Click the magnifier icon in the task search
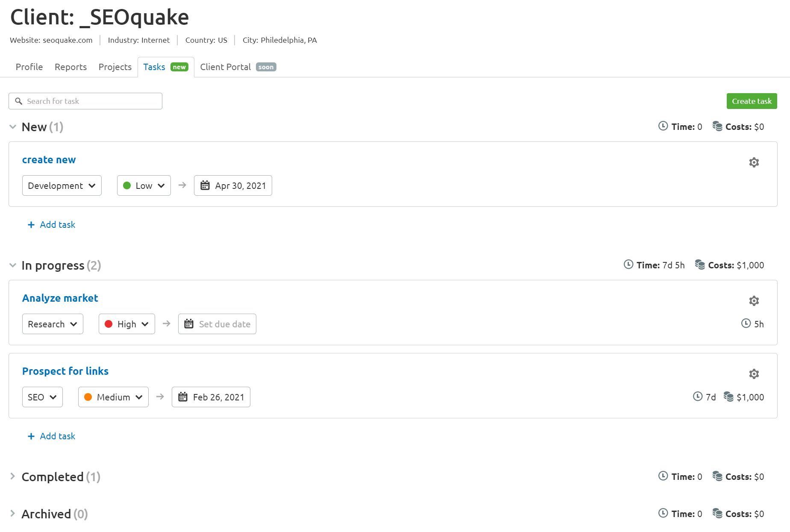 pyautogui.click(x=18, y=101)
